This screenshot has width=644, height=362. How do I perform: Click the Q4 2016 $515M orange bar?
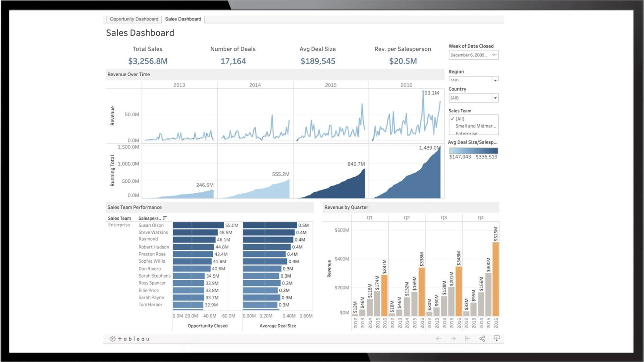pyautogui.click(x=496, y=279)
